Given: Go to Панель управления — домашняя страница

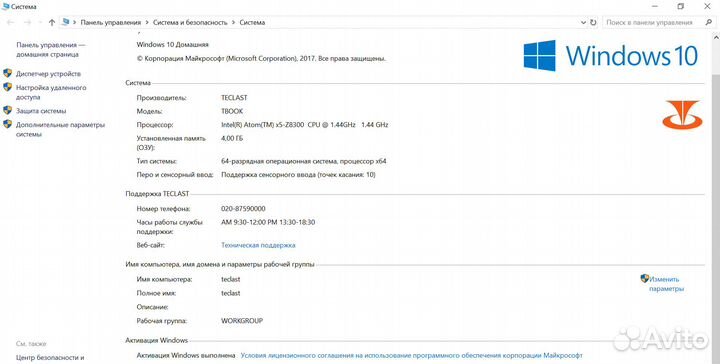Looking at the screenshot, I should 51,50.
